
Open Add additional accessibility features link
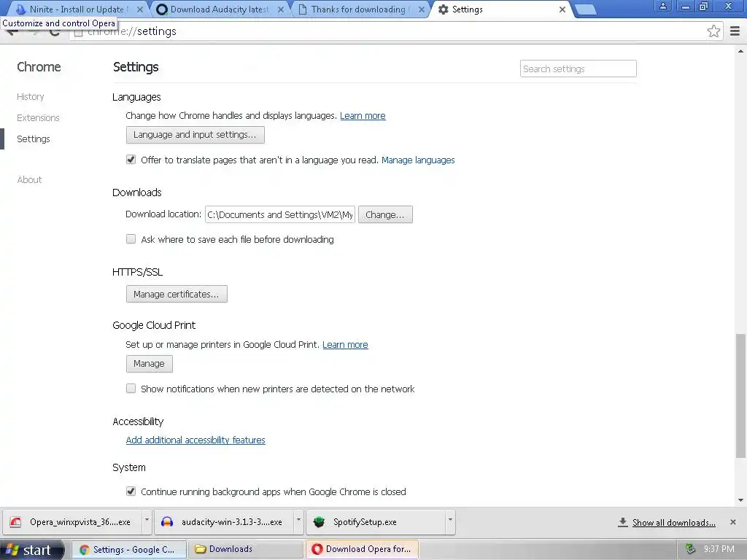tap(196, 440)
